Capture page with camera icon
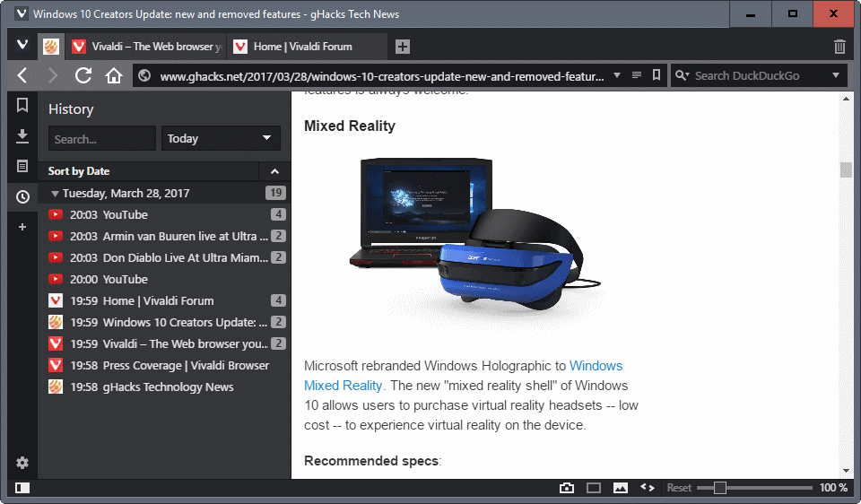This screenshot has width=861, height=504. [567, 488]
